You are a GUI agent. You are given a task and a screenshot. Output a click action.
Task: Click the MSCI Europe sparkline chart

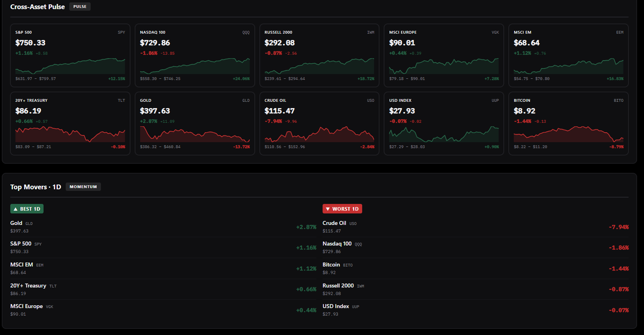pyautogui.click(x=444, y=66)
